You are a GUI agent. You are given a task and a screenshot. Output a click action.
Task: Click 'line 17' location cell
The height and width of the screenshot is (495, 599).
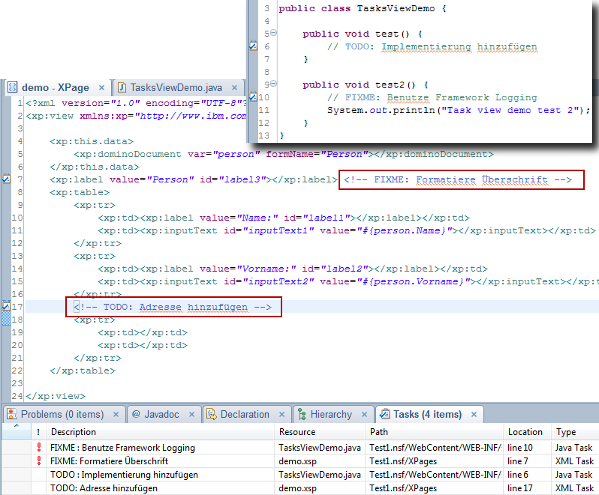coord(520,488)
